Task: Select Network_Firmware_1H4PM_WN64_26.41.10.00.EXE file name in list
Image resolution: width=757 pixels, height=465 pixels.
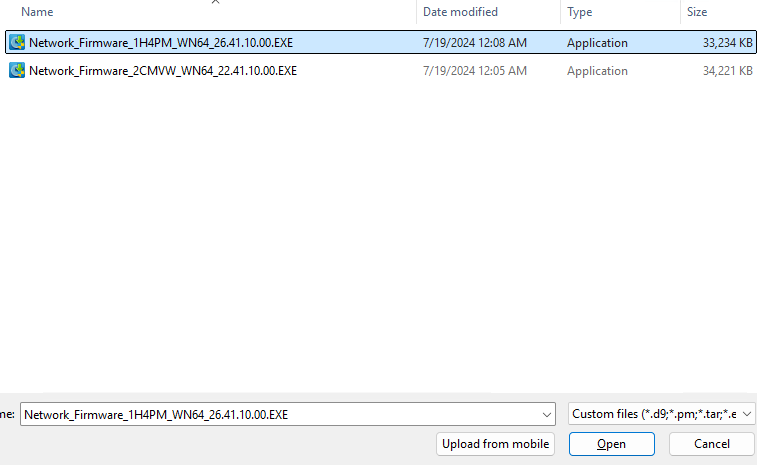Action: click(161, 43)
